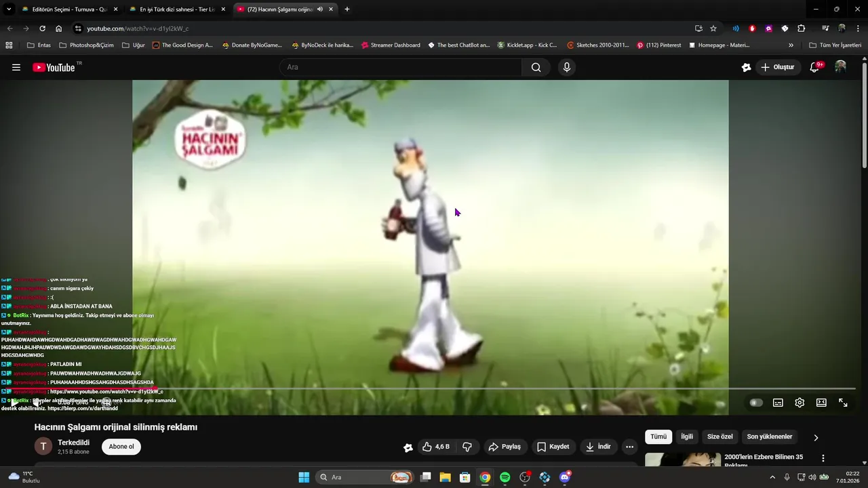Open the Streamer Dashboard bookmark
This screenshot has width=868, height=488.
point(391,45)
